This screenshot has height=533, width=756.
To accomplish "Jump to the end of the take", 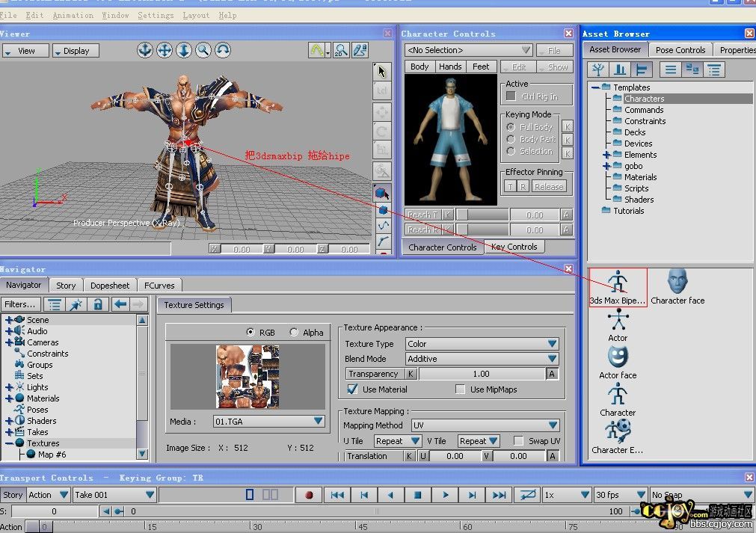I will pos(499,495).
